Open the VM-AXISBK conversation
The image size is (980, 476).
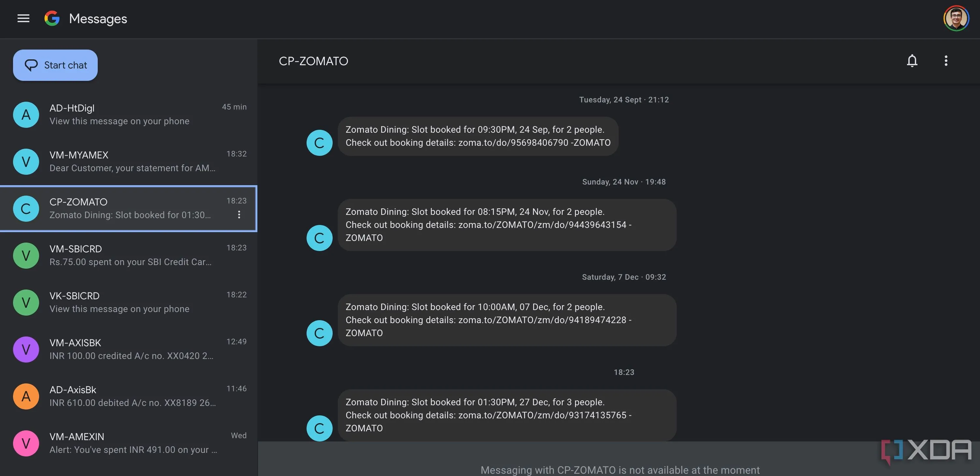(129, 349)
